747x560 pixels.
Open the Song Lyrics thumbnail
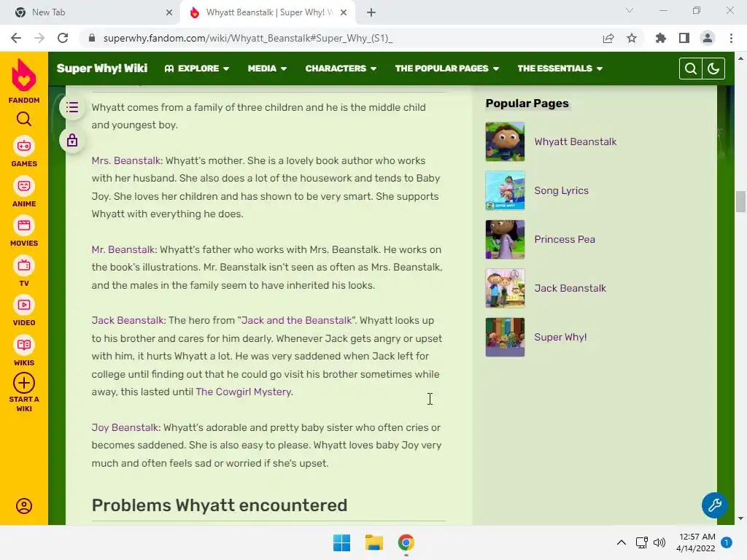[505, 190]
